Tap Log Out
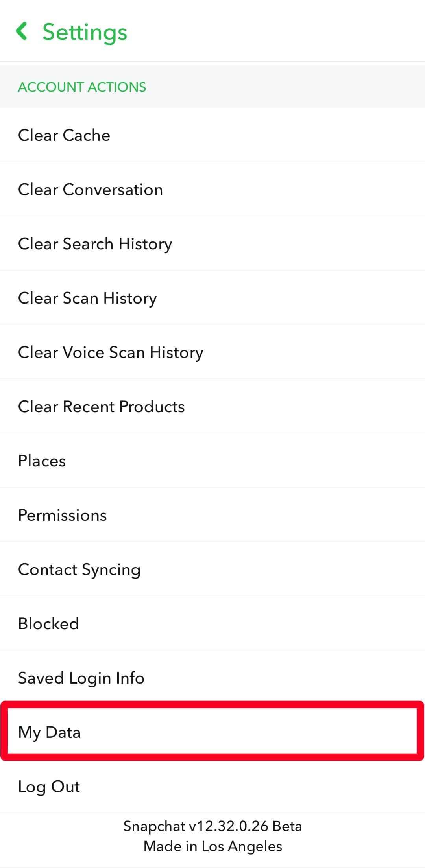 coord(49,787)
